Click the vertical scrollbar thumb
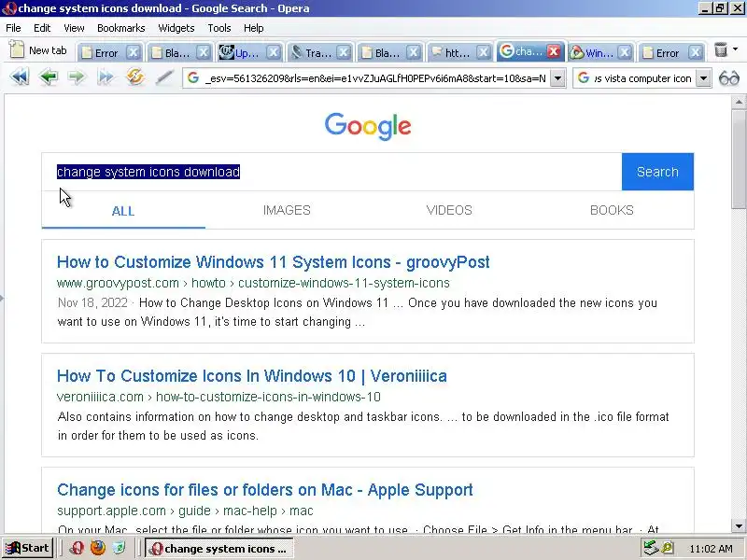 click(x=739, y=159)
